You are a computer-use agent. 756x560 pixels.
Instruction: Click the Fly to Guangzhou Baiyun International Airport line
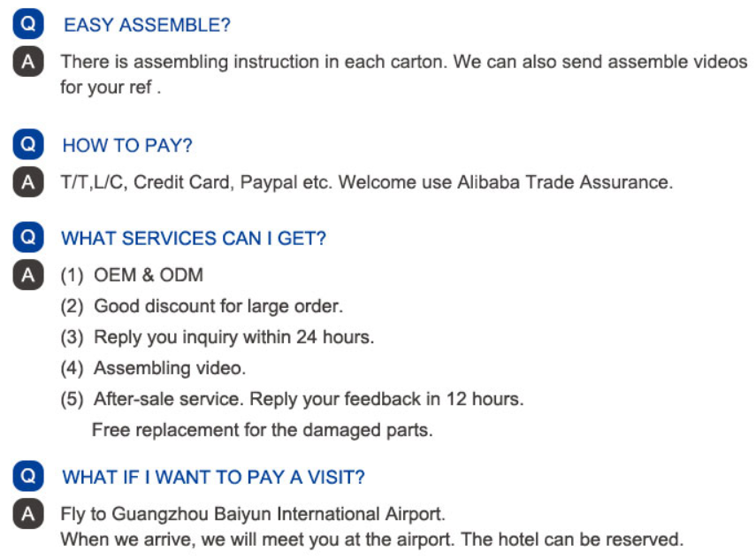click(253, 514)
